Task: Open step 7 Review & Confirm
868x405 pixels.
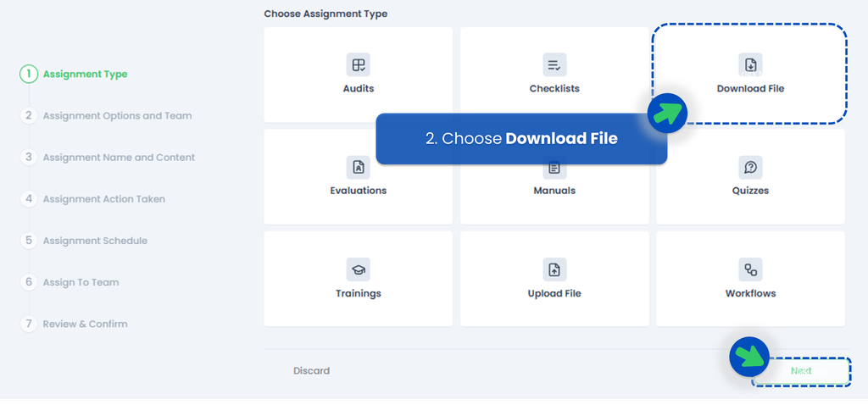Action: pos(85,324)
